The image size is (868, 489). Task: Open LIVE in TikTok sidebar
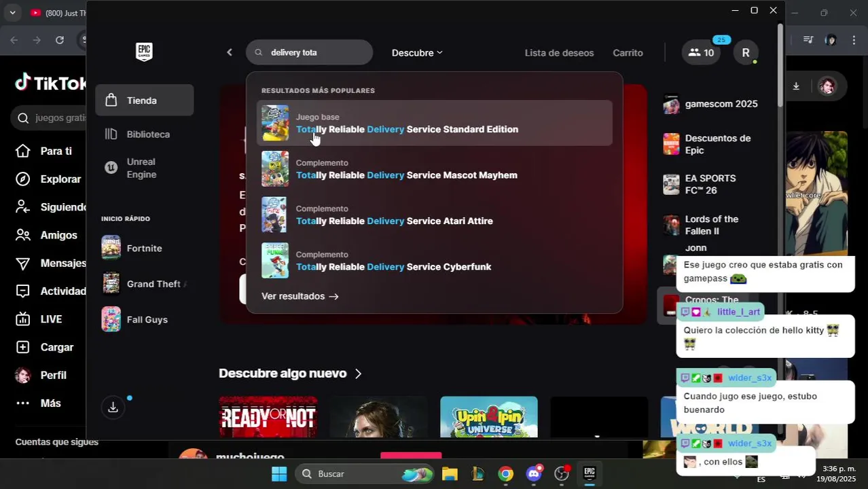tap(39, 319)
